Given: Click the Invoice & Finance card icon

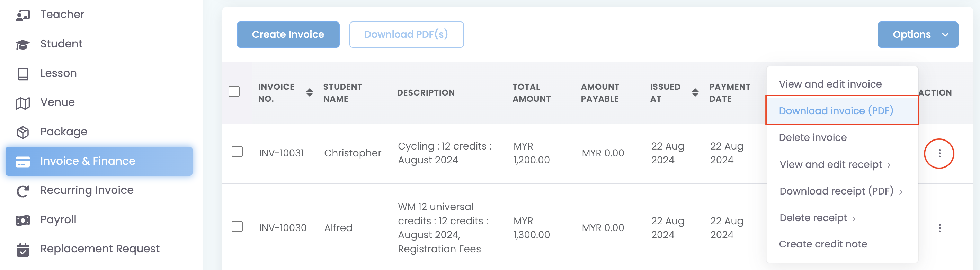Looking at the screenshot, I should tap(23, 162).
